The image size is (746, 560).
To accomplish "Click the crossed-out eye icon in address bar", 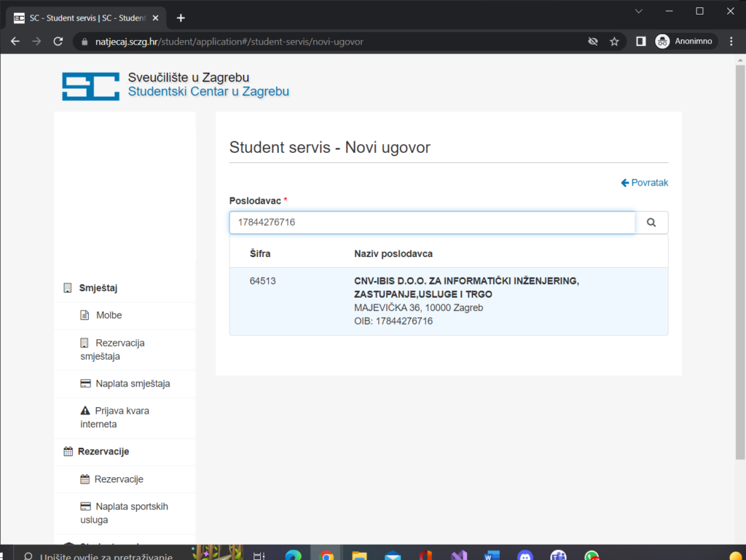I will 593,42.
